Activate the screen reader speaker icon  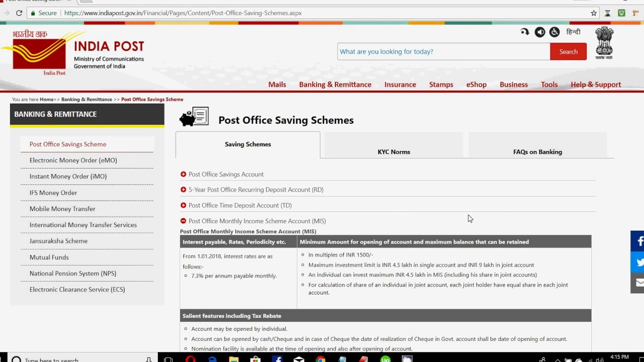tap(540, 32)
